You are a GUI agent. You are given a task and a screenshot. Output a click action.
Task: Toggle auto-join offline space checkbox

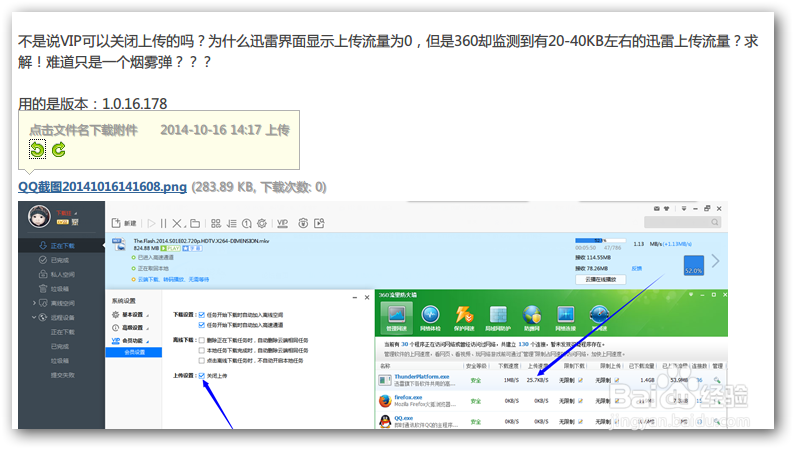202,315
